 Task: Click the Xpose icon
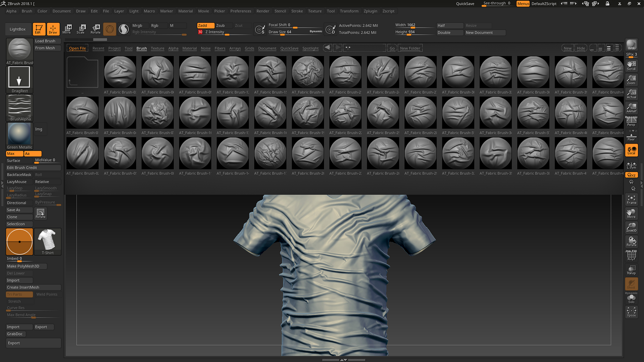[x=632, y=312]
